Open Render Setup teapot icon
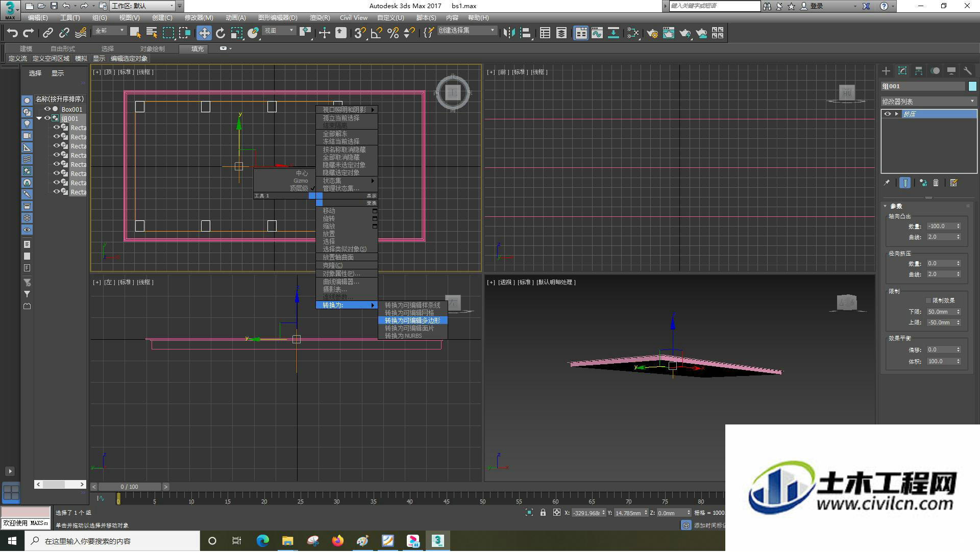This screenshot has height=552, width=980. click(x=652, y=33)
